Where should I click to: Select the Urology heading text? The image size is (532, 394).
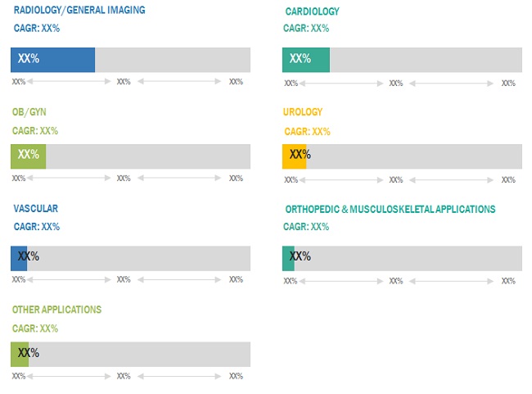tap(303, 112)
